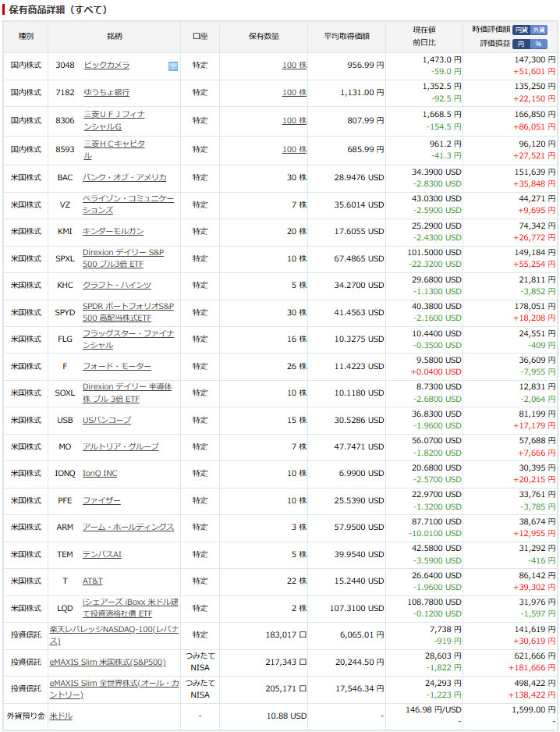560x732 pixels.
Task: Open SPDR ポートフォリオS&P 500 高配当株式ETF
Action: [x=128, y=311]
